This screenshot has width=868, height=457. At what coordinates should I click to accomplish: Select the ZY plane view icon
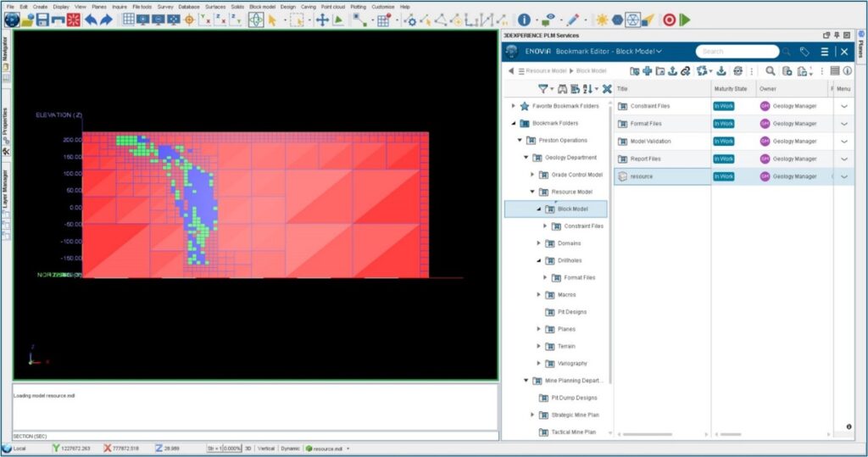click(236, 20)
